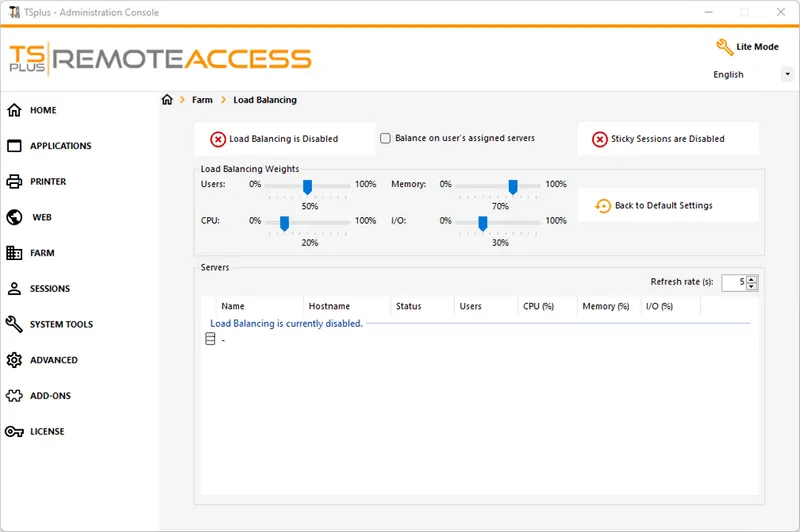
Task: Enable Balance on user's assigned servers checkbox
Action: (x=385, y=139)
